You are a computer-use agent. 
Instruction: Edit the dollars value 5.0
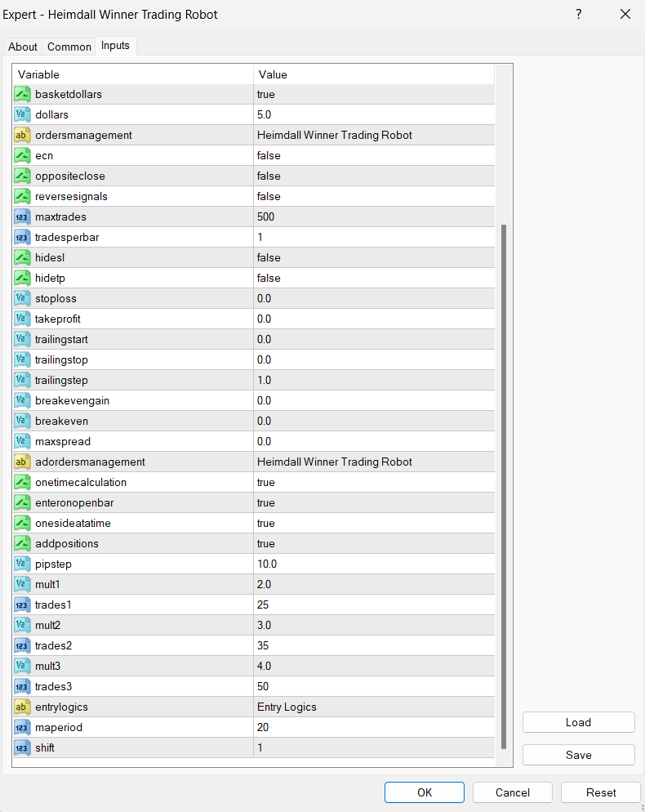click(374, 114)
